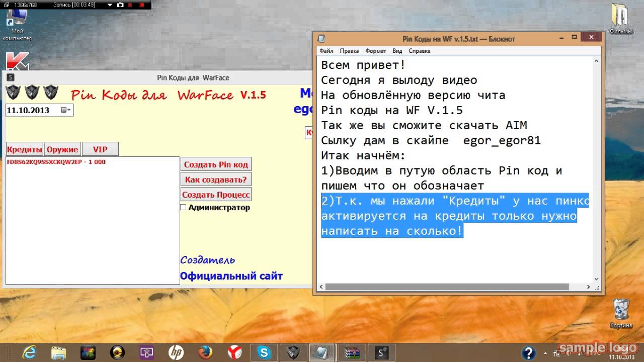644x362 pixels.
Task: Open the HP app on taskbar
Action: click(176, 352)
